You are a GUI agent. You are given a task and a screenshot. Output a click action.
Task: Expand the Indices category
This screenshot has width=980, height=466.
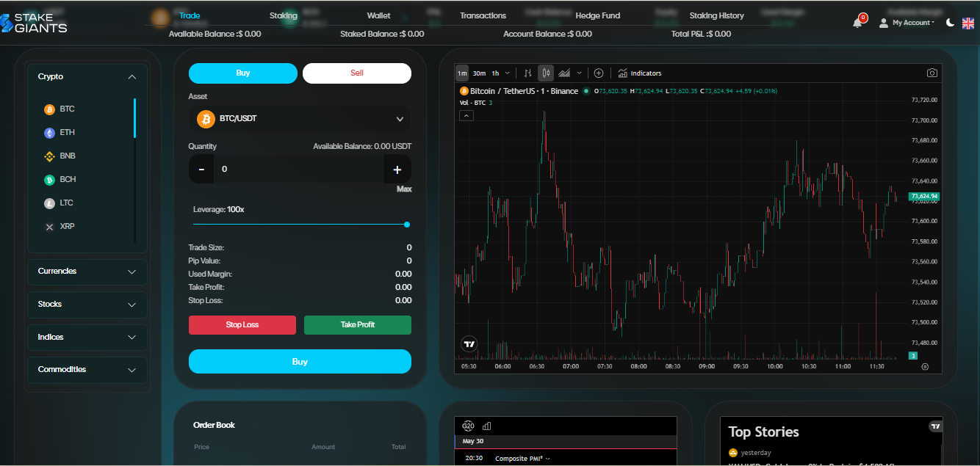click(x=87, y=338)
